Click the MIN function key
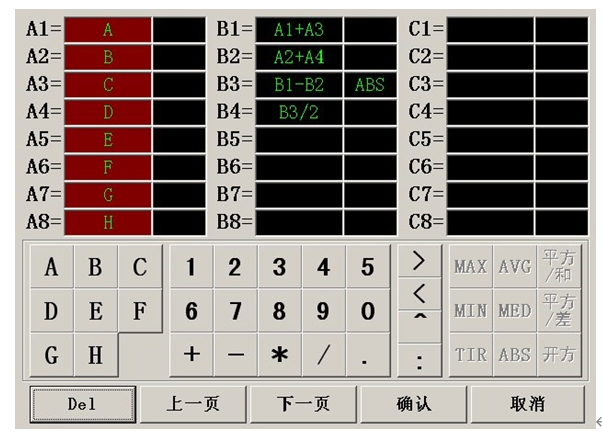Viewport: 602px width, 433px height. (471, 311)
